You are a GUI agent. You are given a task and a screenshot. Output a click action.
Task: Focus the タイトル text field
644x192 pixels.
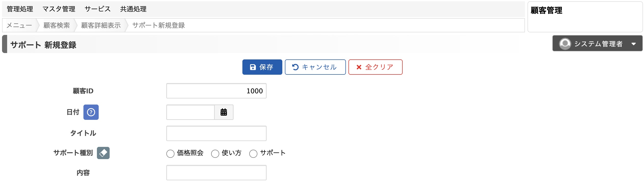216,133
